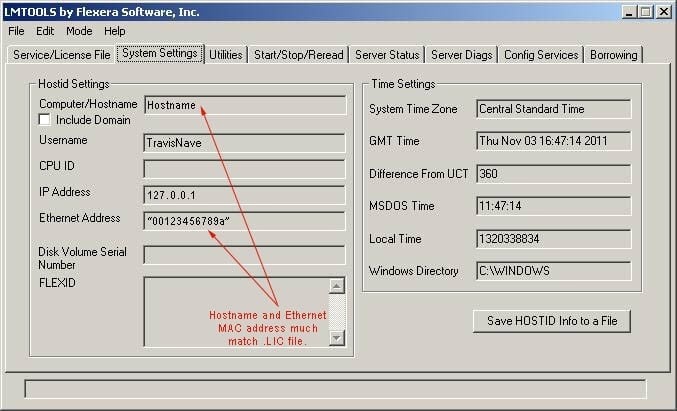This screenshot has height=411, width=677.
Task: Click FLEXID scrollbar up arrow
Action: tap(337, 286)
